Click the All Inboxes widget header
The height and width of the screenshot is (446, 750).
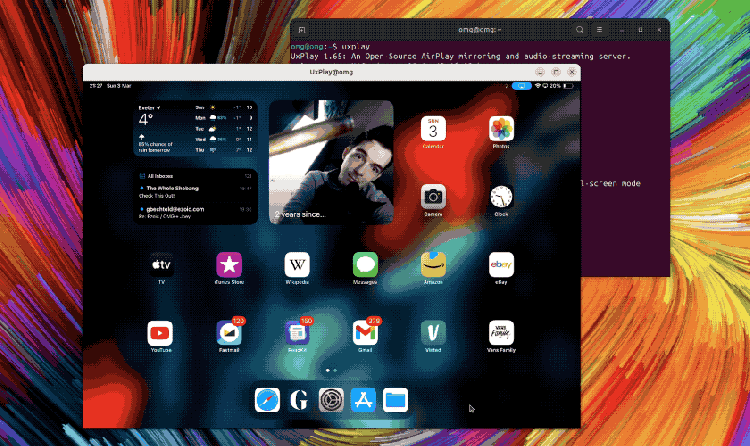(x=195, y=176)
